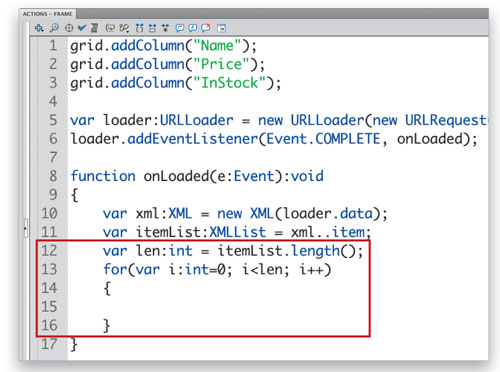Click addEventListener on line 6
This screenshot has height=372, width=500.
(x=193, y=139)
